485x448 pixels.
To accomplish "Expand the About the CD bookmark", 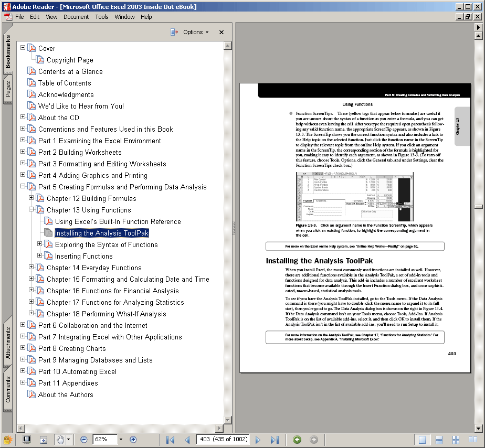I will [x=23, y=116].
